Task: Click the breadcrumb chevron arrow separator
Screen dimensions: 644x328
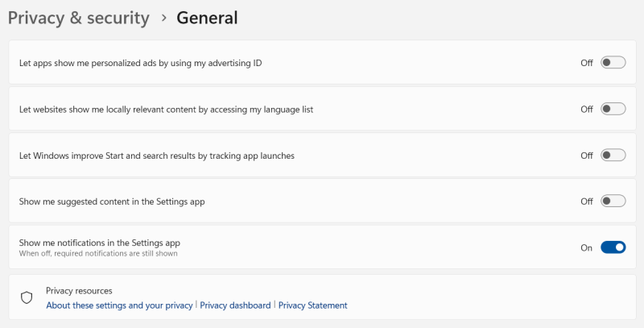Action: pyautogui.click(x=163, y=18)
